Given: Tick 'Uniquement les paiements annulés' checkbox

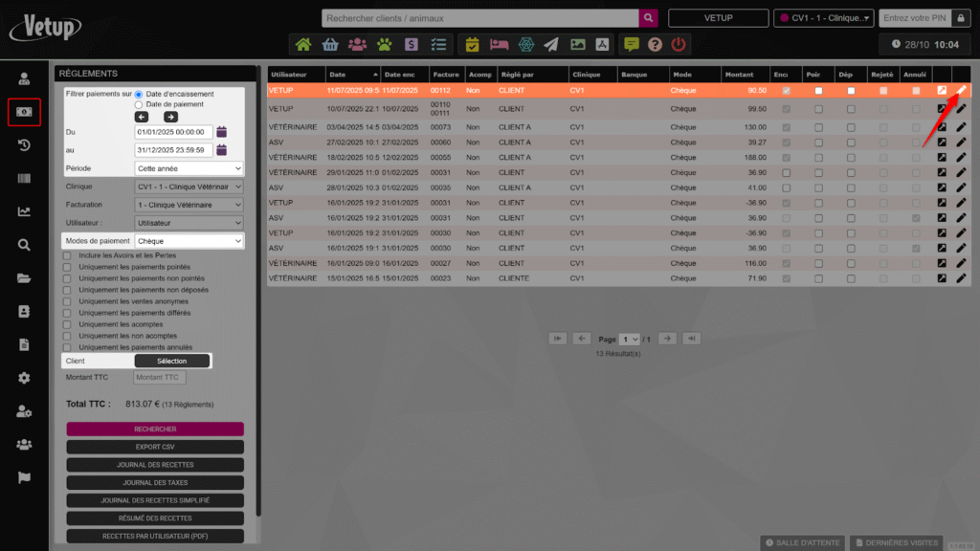Looking at the screenshot, I should (67, 347).
